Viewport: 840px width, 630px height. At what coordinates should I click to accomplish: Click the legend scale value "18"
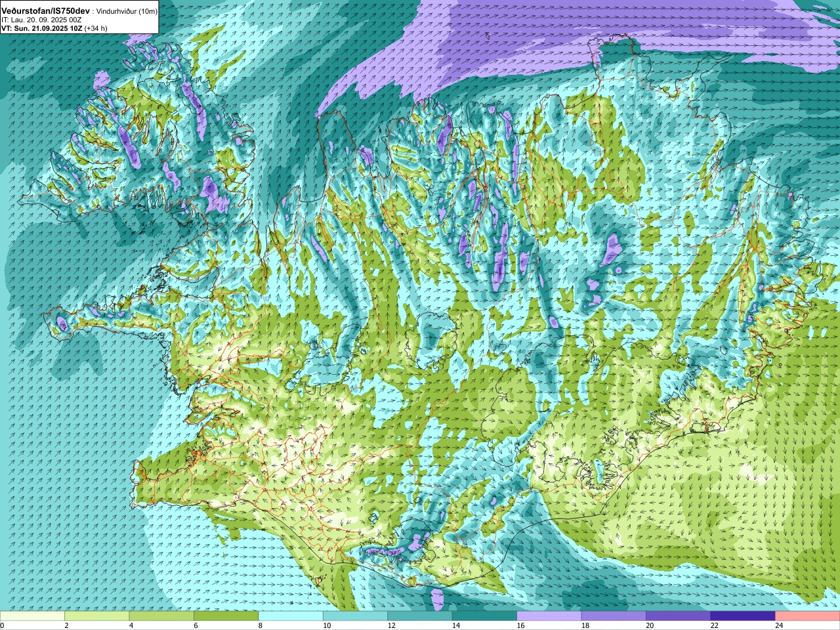[585, 625]
